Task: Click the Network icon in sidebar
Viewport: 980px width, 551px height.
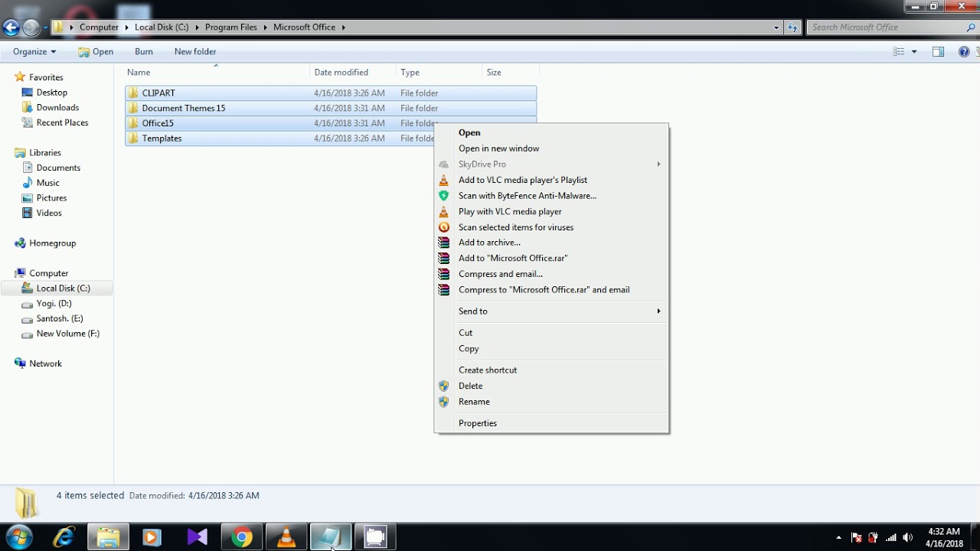Action: [20, 364]
